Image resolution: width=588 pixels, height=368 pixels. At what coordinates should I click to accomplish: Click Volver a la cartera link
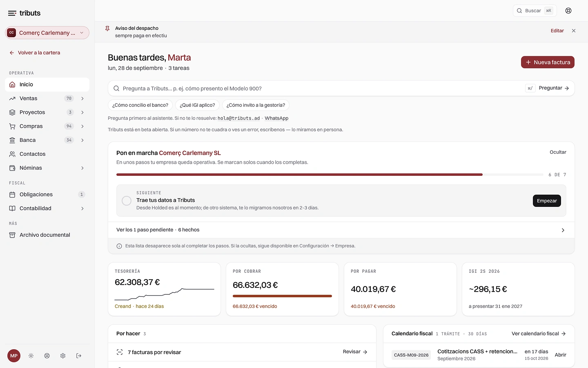(35, 53)
